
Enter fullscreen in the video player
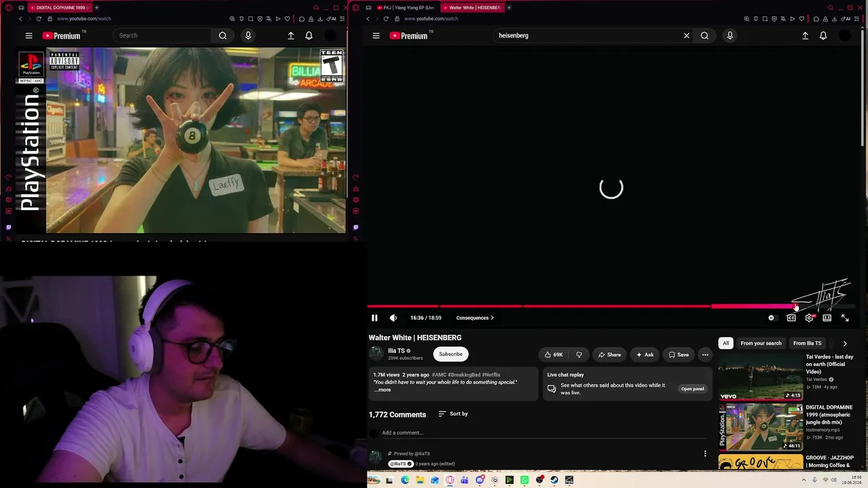click(845, 318)
